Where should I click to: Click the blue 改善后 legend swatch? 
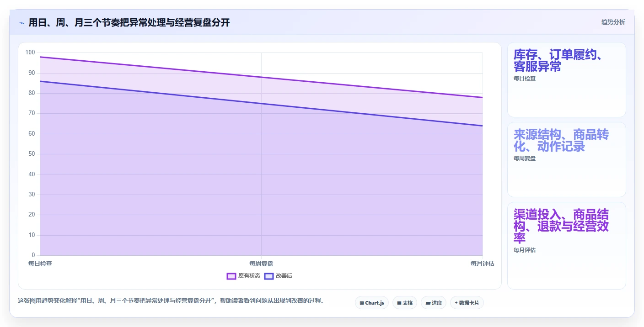coord(269,276)
